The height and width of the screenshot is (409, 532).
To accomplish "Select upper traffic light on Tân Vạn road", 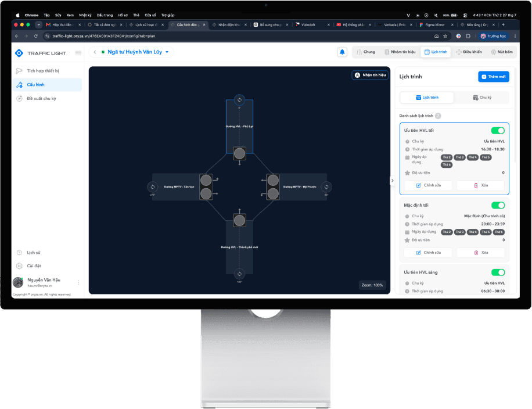I will click(x=206, y=180).
